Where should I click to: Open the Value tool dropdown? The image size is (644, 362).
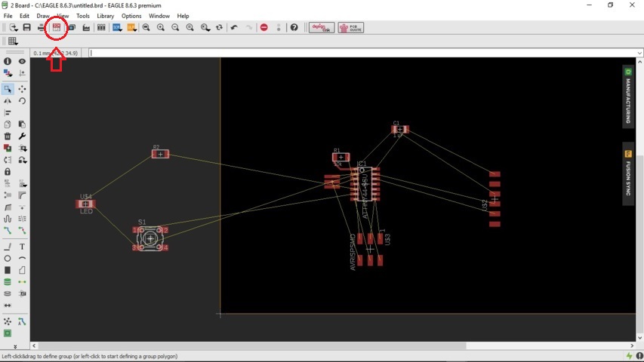pos(22,183)
